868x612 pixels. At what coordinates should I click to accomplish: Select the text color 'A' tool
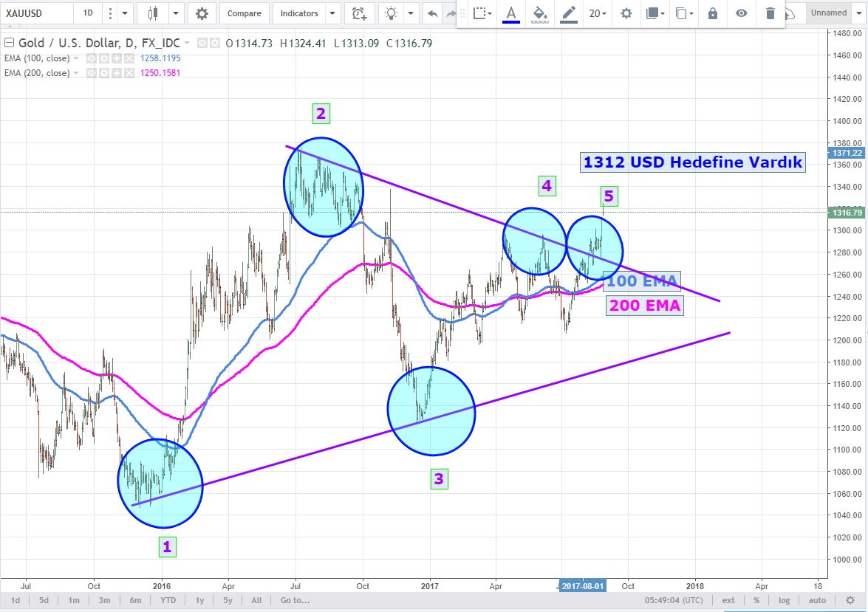tap(510, 13)
